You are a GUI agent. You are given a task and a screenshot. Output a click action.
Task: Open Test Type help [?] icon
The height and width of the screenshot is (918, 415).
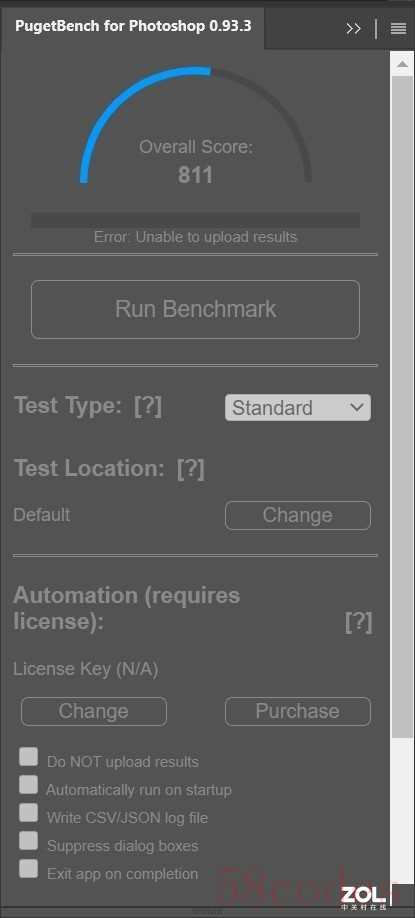[x=148, y=406]
